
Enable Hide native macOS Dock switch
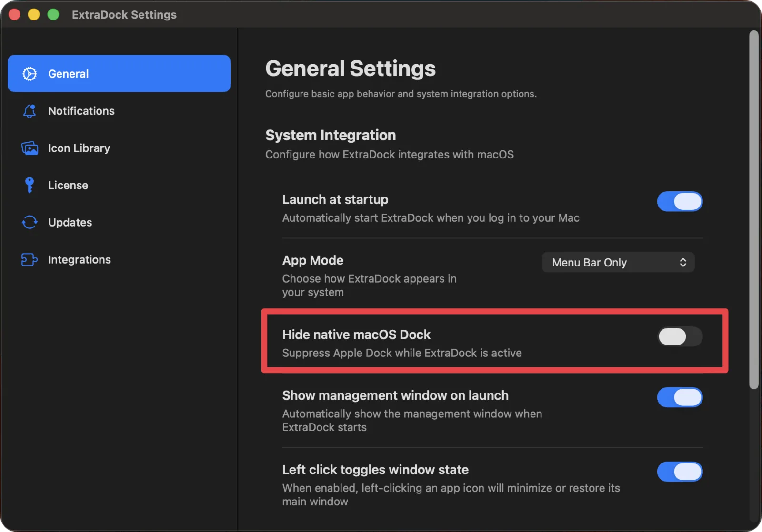click(680, 336)
